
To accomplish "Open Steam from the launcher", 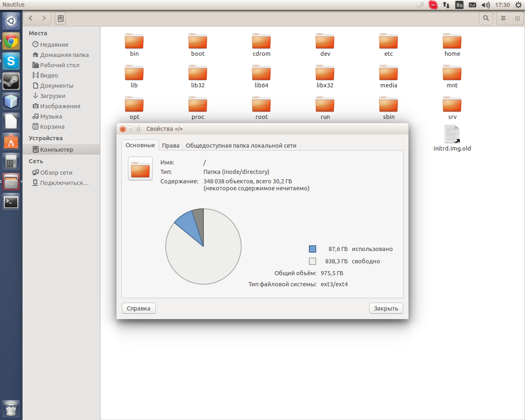I will 11,81.
